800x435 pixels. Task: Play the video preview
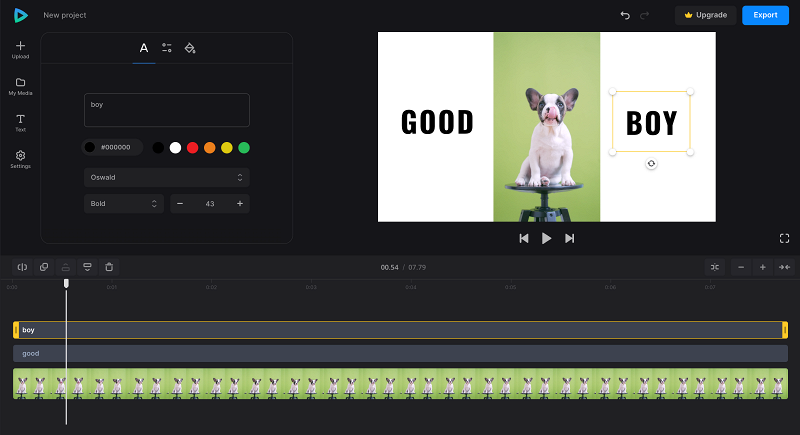click(x=546, y=238)
